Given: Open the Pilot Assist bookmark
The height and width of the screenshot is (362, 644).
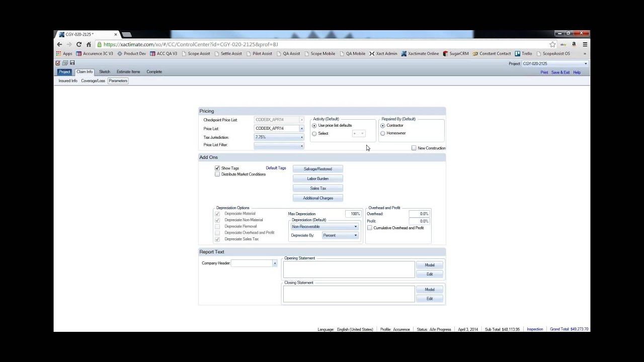Looking at the screenshot, I should point(259,53).
